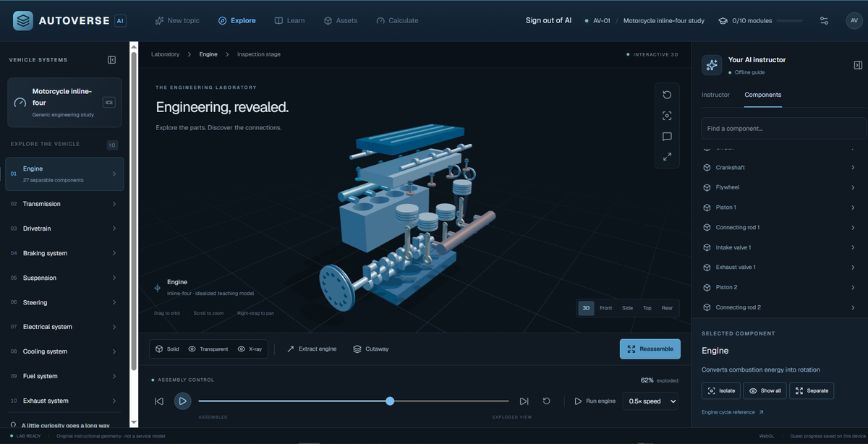Switch render mode to Solid
868x444 pixels.
tap(167, 349)
